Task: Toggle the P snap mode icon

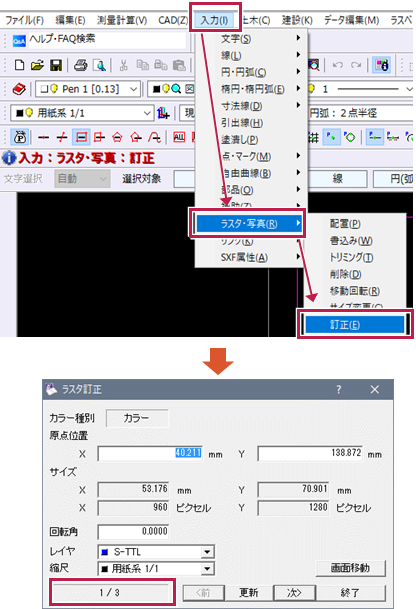Action: (x=19, y=137)
